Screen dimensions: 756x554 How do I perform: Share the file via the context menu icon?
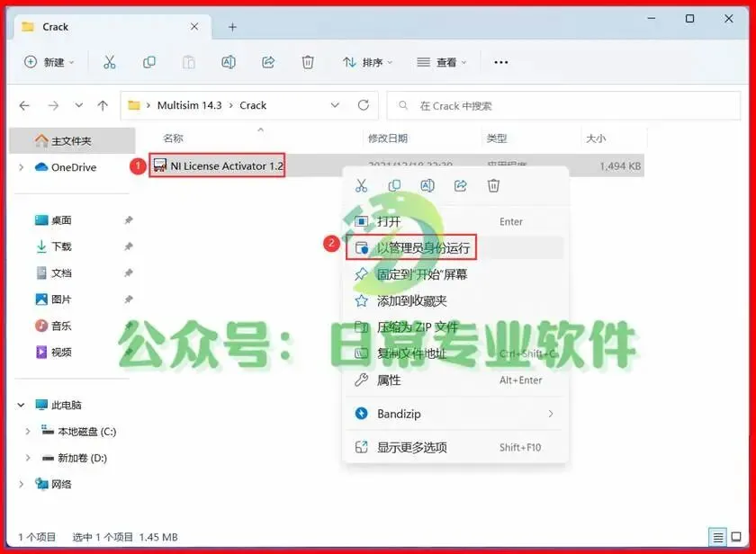tap(461, 185)
